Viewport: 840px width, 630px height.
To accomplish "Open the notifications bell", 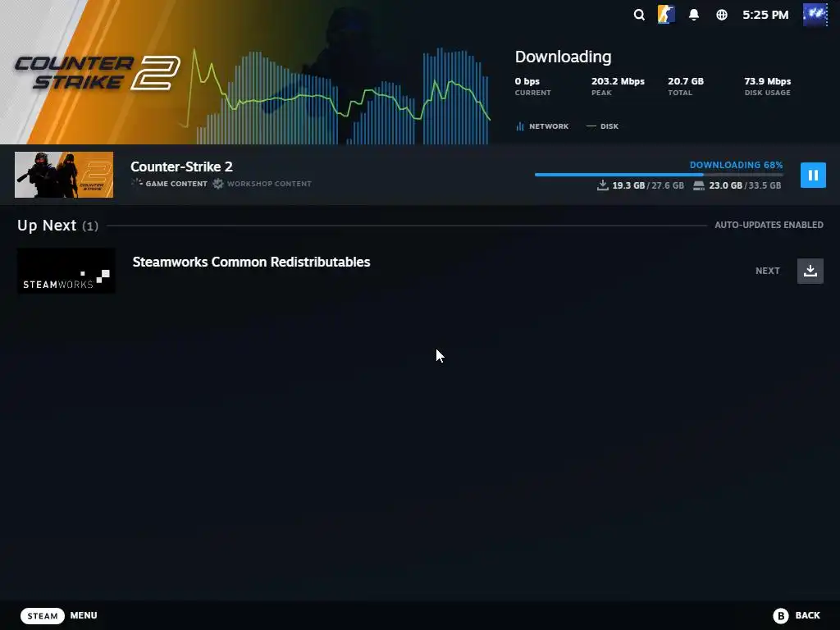I will coord(694,15).
